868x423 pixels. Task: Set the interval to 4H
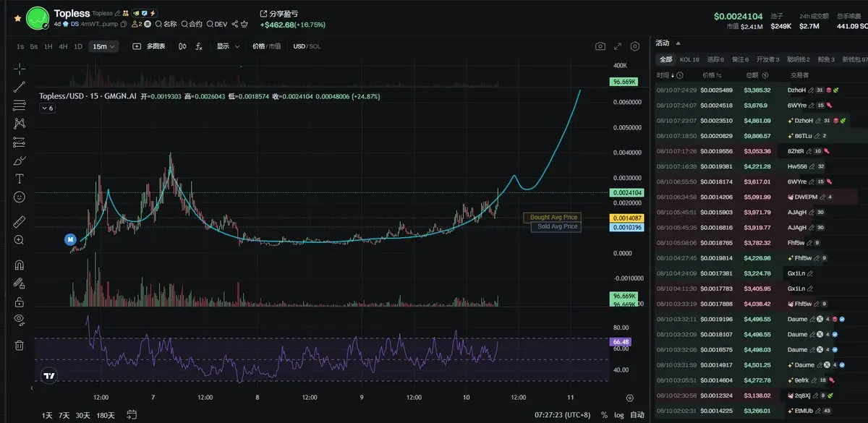coord(63,46)
